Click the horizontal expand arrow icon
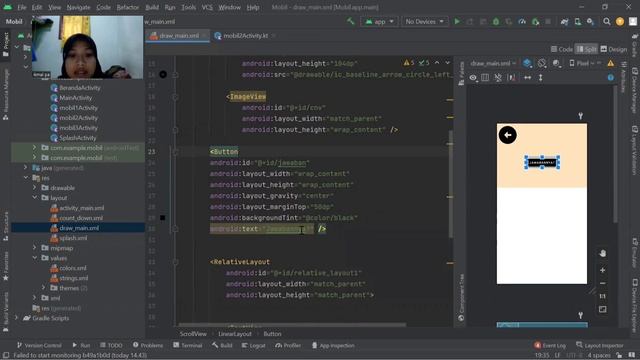The width and height of the screenshot is (640, 360). pyautogui.click(x=528, y=78)
